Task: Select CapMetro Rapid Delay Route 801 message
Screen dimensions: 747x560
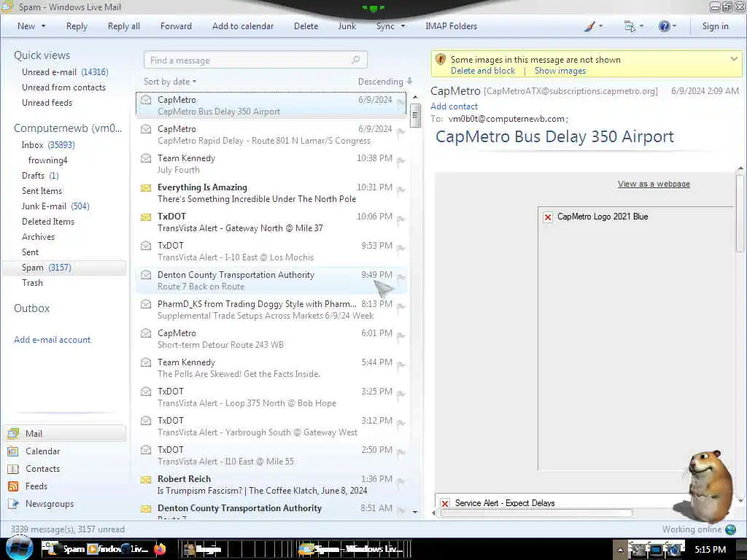Action: tap(271, 134)
